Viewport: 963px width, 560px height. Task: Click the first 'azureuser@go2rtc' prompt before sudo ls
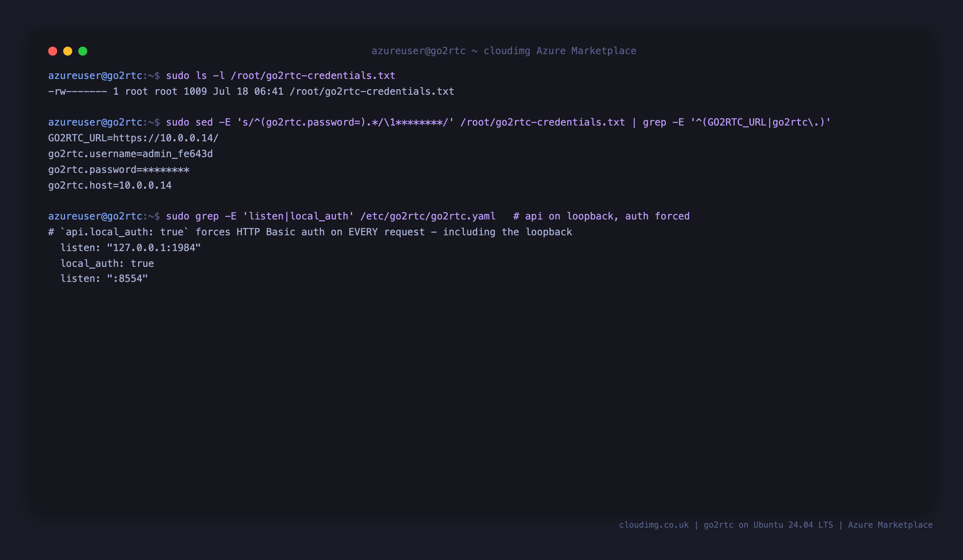[x=95, y=76]
